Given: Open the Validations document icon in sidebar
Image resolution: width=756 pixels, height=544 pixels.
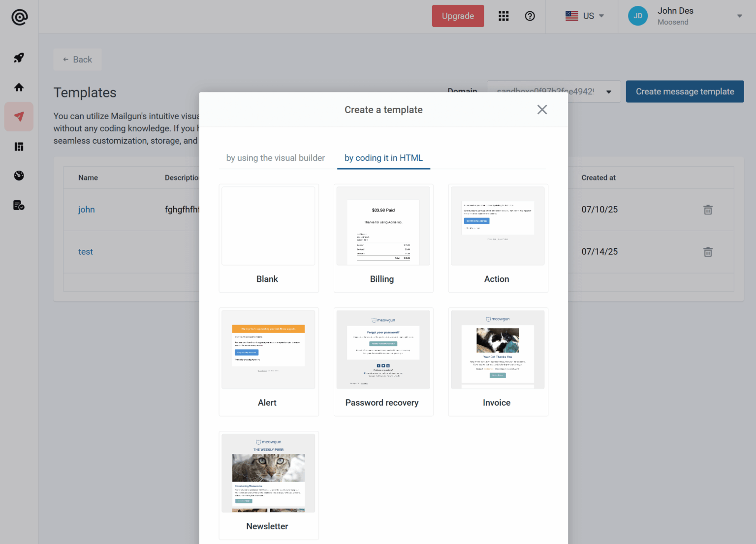Looking at the screenshot, I should tap(19, 205).
